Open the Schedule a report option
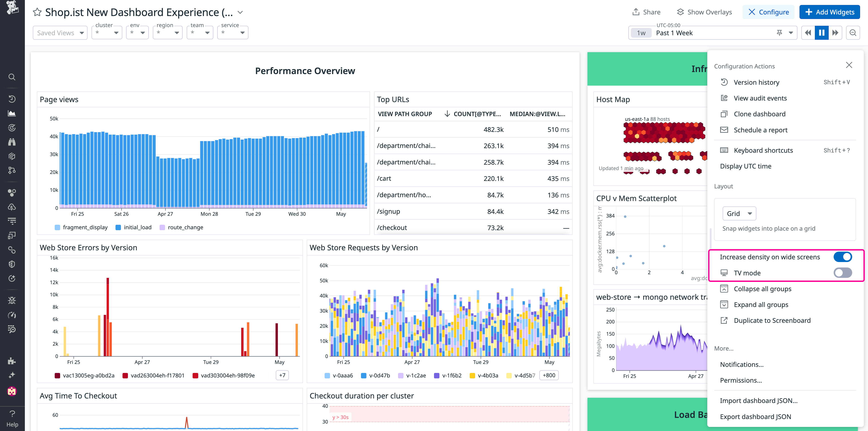Image resolution: width=868 pixels, height=431 pixels. pos(760,130)
